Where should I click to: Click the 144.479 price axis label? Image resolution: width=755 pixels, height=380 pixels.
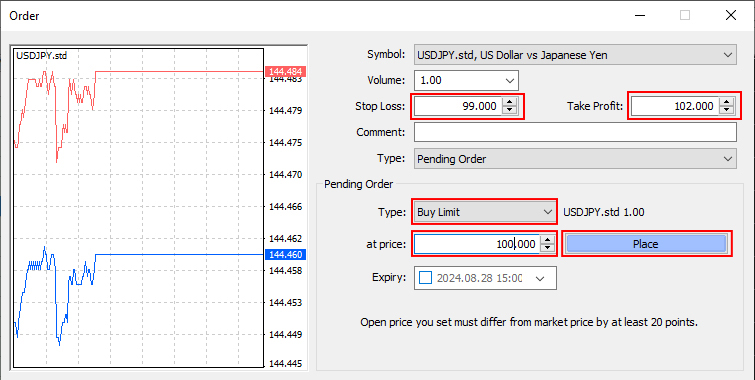pos(286,111)
